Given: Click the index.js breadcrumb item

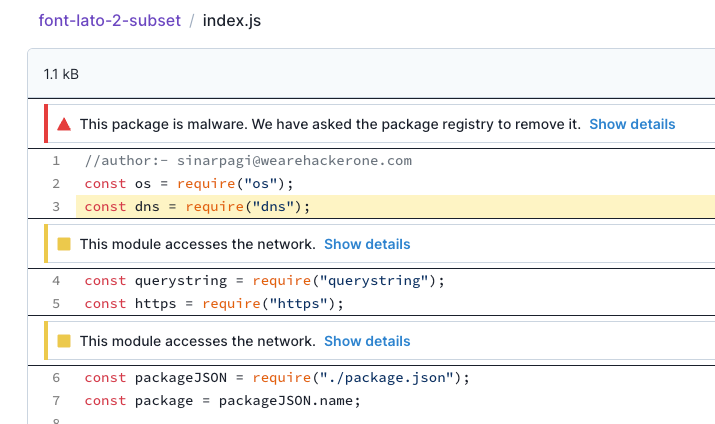Looking at the screenshot, I should tap(232, 20).
